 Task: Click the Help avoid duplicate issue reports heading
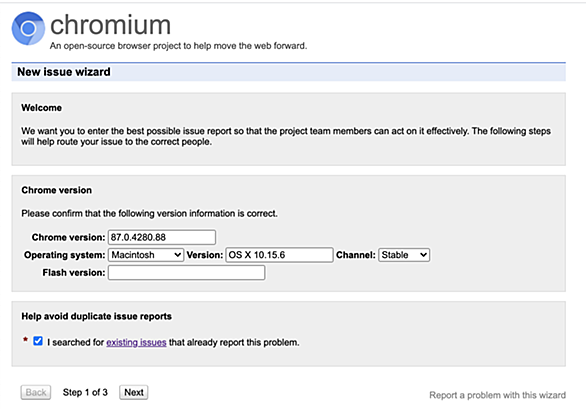[x=96, y=316]
